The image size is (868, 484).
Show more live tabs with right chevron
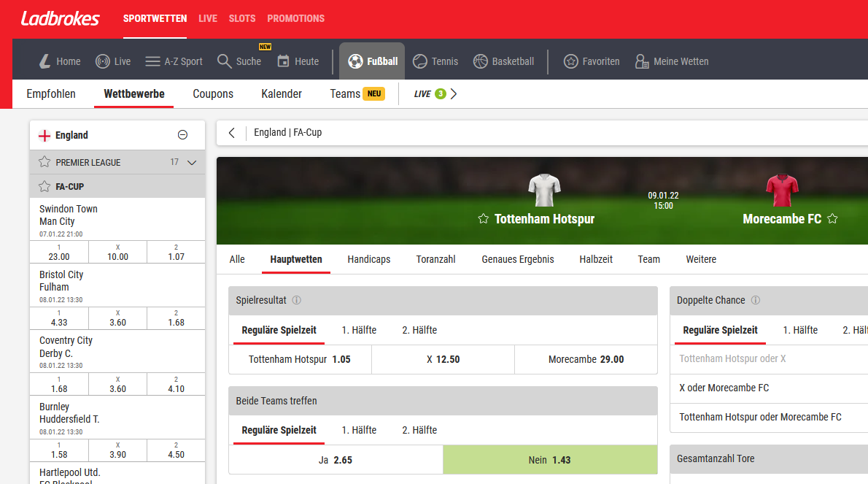454,94
